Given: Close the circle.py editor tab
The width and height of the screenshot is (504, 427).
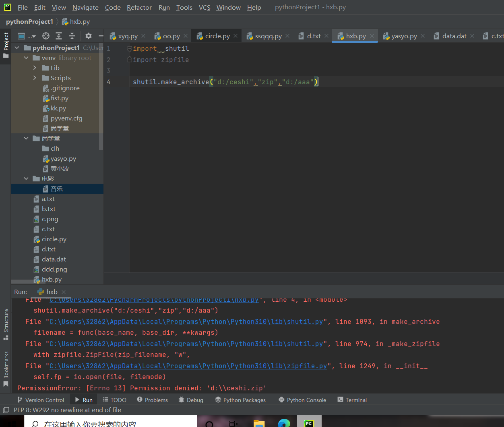Looking at the screenshot, I should click(235, 36).
